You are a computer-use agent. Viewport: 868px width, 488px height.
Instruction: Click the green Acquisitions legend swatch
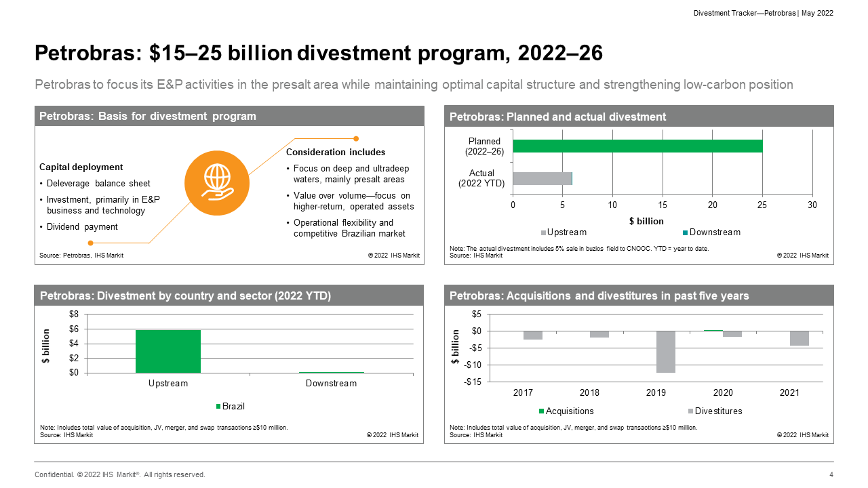click(542, 411)
